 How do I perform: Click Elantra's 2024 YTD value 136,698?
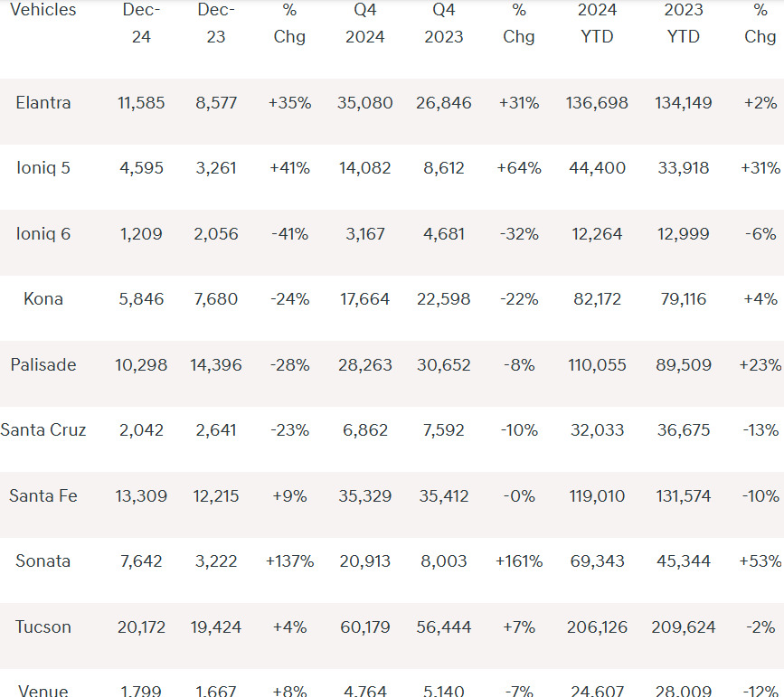point(596,103)
